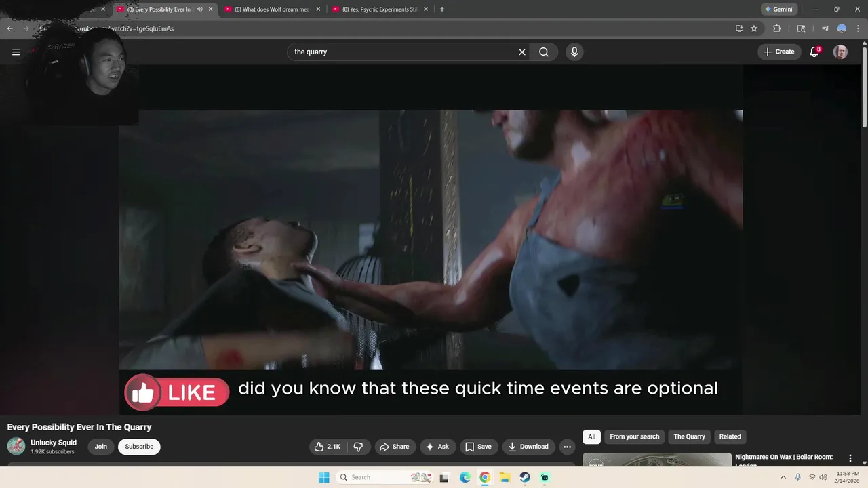The width and height of the screenshot is (868, 488).
Task: Open Chrome profile avatar in toolbar
Action: click(x=842, y=28)
